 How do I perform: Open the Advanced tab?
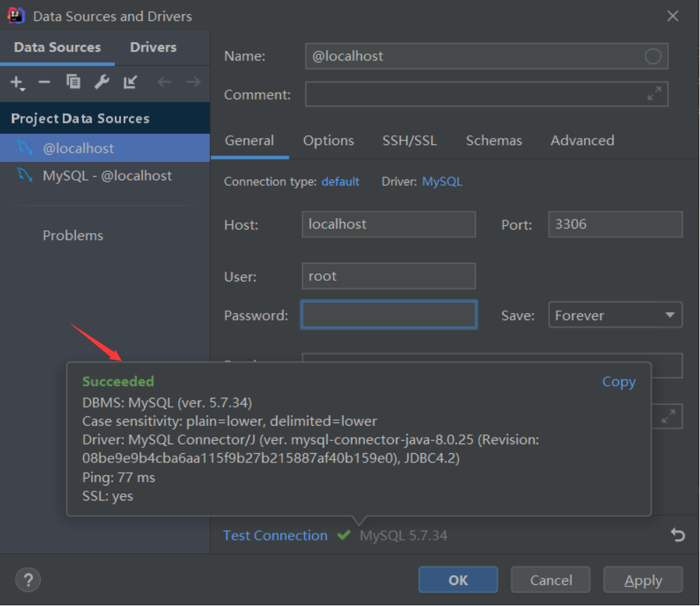tap(582, 141)
